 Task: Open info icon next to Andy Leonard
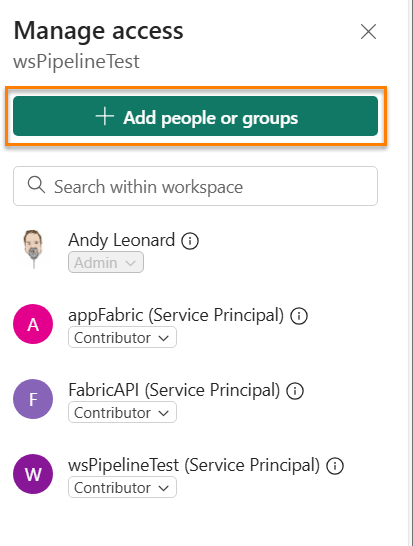[190, 241]
